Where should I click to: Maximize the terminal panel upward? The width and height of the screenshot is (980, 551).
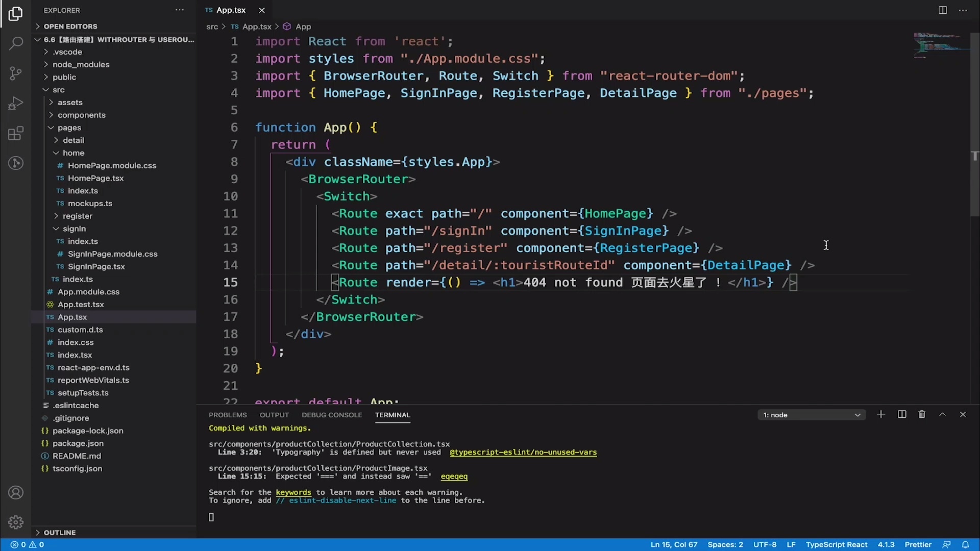(943, 414)
